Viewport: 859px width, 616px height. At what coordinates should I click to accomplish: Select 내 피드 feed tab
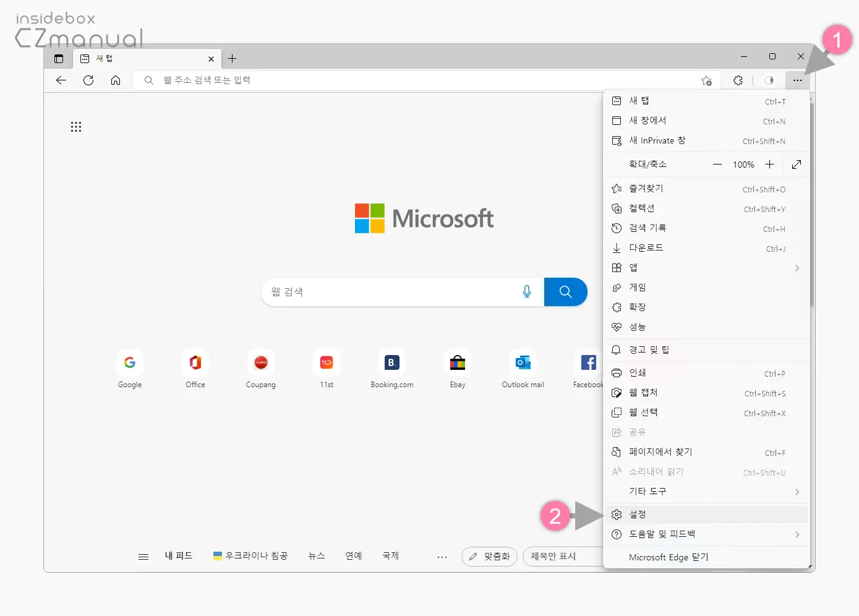179,556
